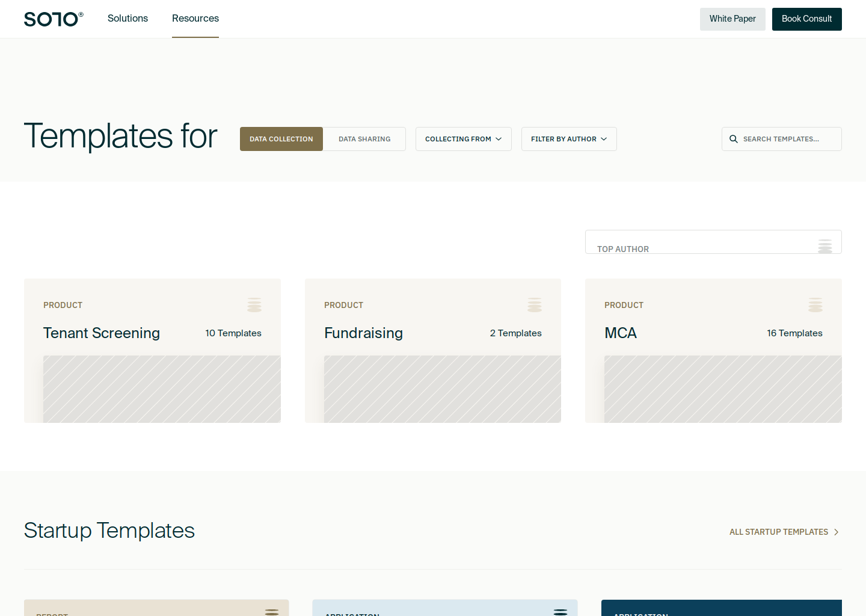Click icon on the light blue Application card
This screenshot has height=616, width=866.
pyautogui.click(x=560, y=612)
